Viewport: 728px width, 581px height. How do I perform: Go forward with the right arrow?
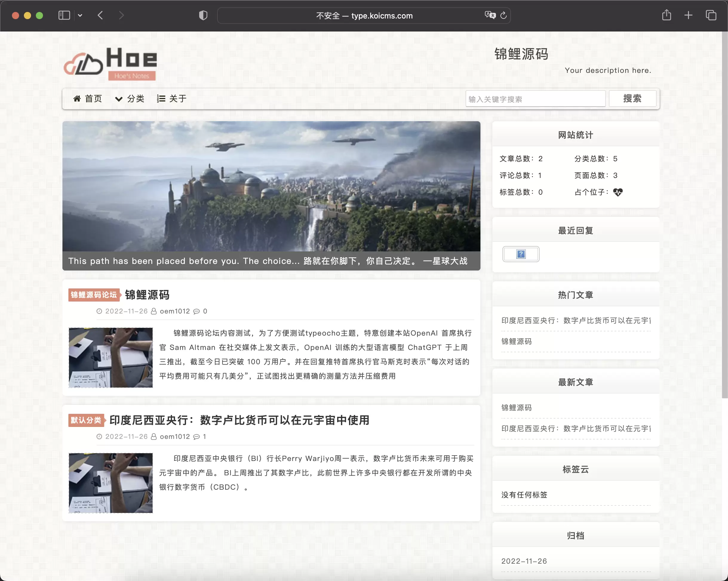122,15
